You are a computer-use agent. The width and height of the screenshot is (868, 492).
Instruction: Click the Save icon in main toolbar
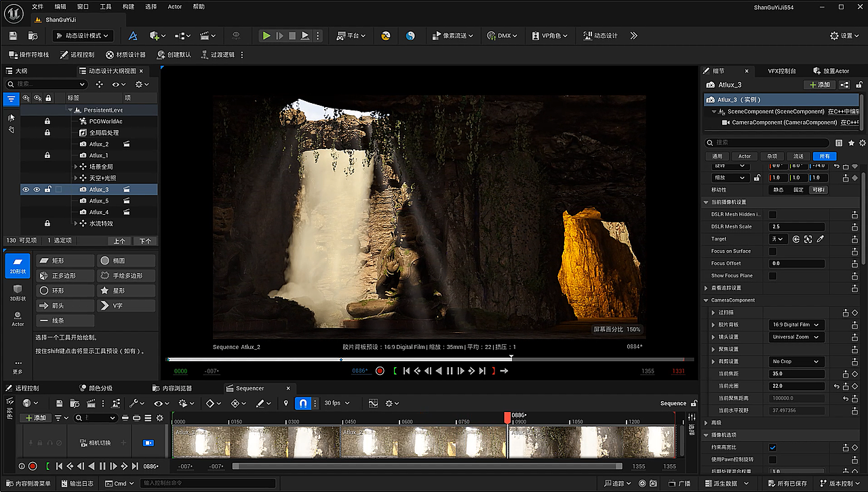[x=13, y=36]
